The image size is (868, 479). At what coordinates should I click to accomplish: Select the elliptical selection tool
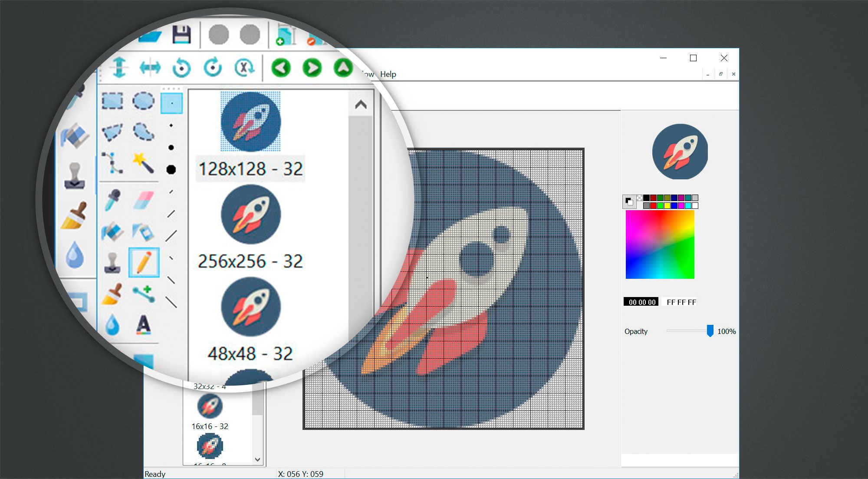click(143, 102)
